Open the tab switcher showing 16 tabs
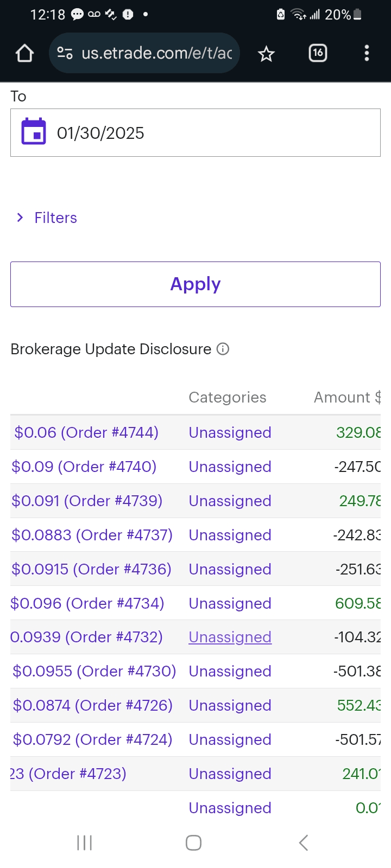Viewport: 391px width, 868px height. point(318,53)
